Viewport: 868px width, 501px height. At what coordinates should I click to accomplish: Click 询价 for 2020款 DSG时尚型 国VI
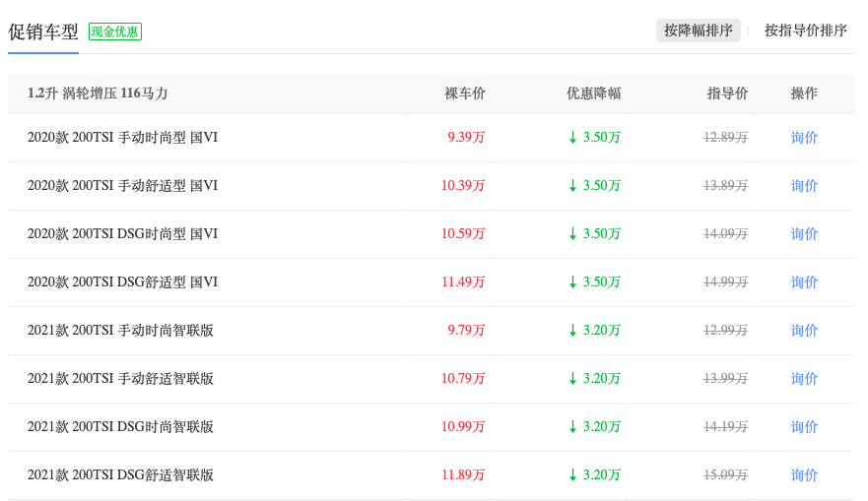coord(804,234)
